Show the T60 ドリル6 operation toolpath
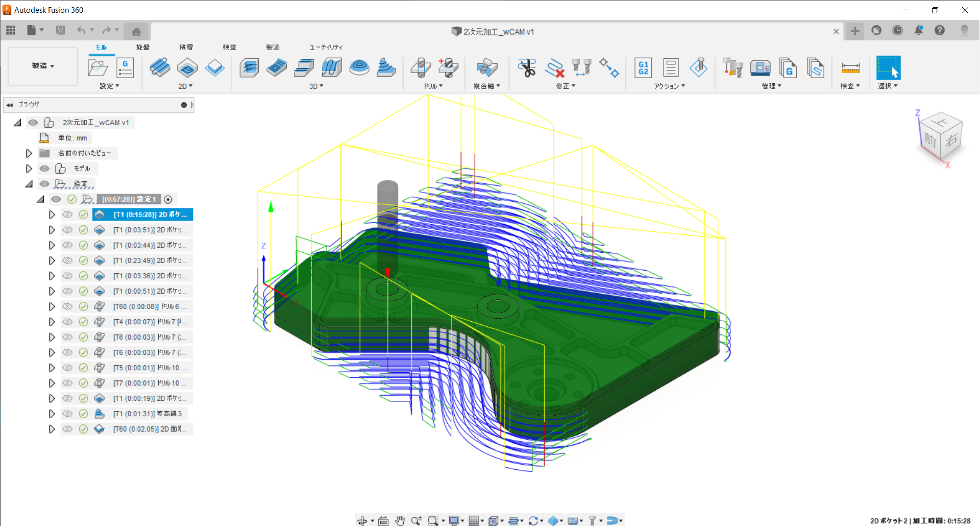Image resolution: width=980 pixels, height=526 pixels. (67, 306)
